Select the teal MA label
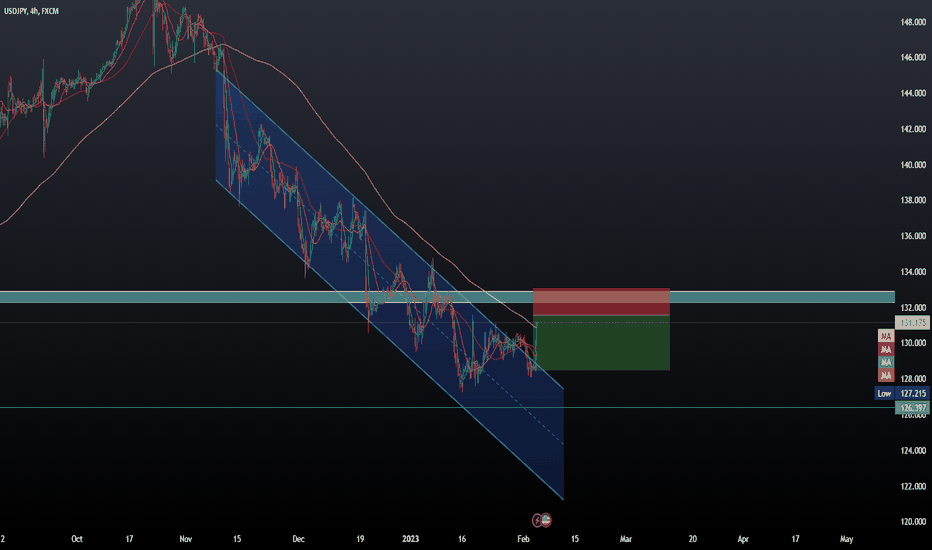Viewport: 932px width, 550px height. tap(886, 362)
